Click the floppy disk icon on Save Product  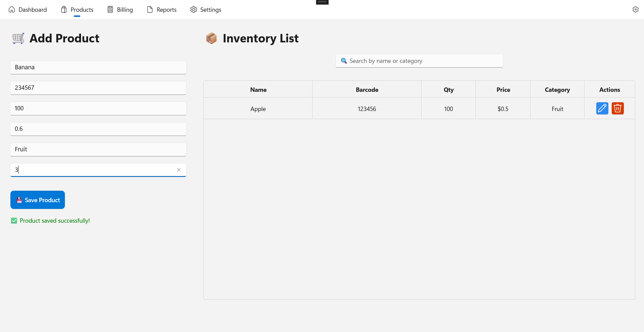[19, 200]
